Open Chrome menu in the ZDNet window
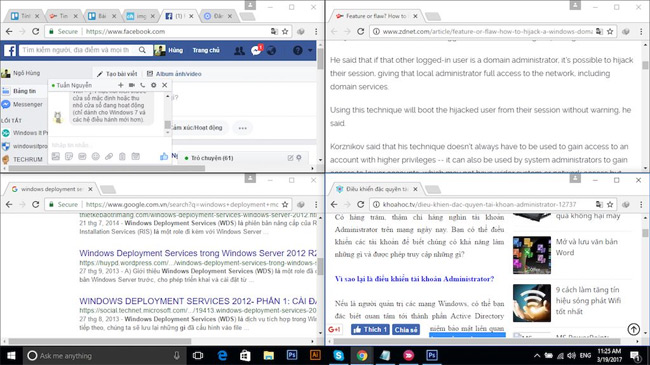The image size is (650, 365). (641, 32)
